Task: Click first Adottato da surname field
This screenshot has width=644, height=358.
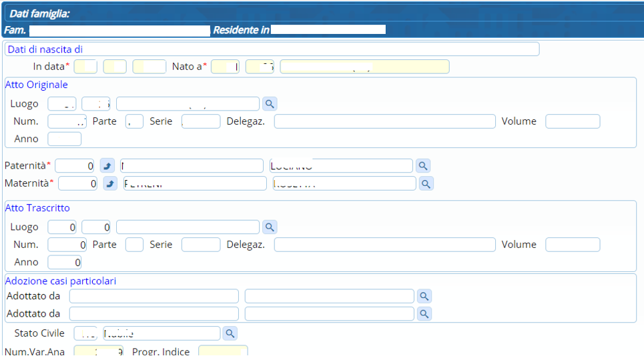Action: (153, 297)
